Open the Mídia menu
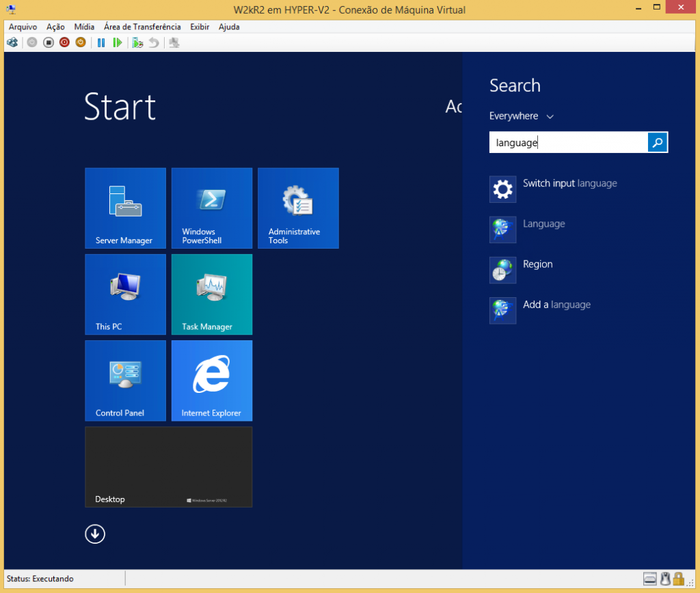700x593 pixels. point(84,27)
